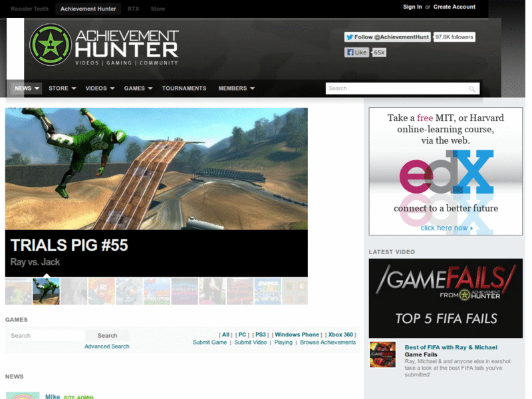This screenshot has height=399, width=532.
Task: Click the Achievement Hunter star logo
Action: [x=51, y=45]
